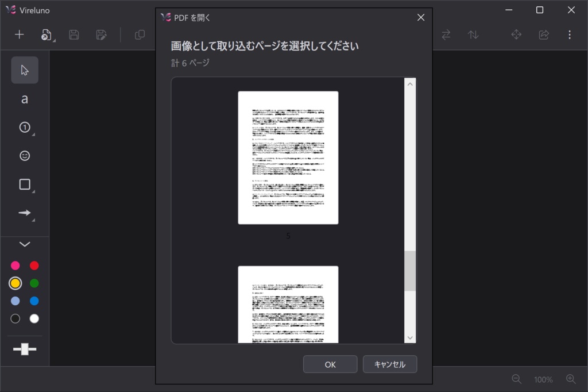This screenshot has height=392, width=588.
Task: Click the Copy icon in toolbar
Action: tap(140, 34)
